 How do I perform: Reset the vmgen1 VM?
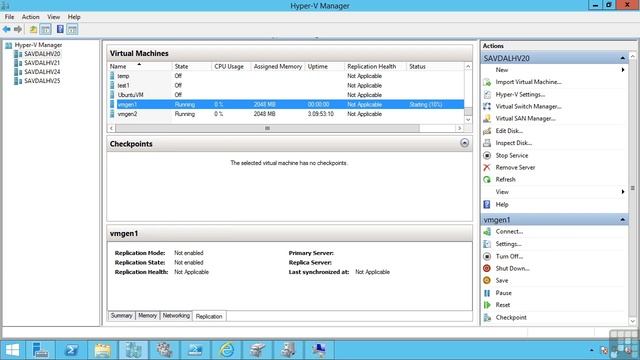coord(502,305)
